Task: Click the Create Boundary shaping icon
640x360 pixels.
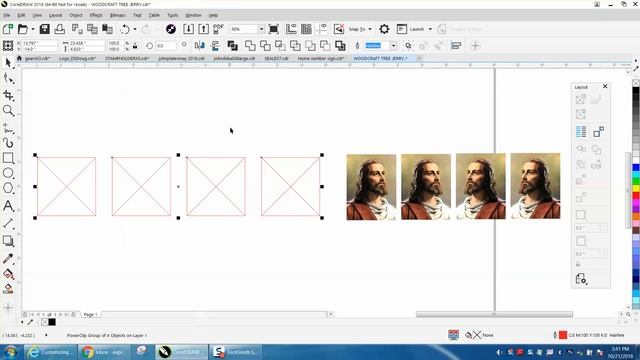Action: pyautogui.click(x=340, y=46)
